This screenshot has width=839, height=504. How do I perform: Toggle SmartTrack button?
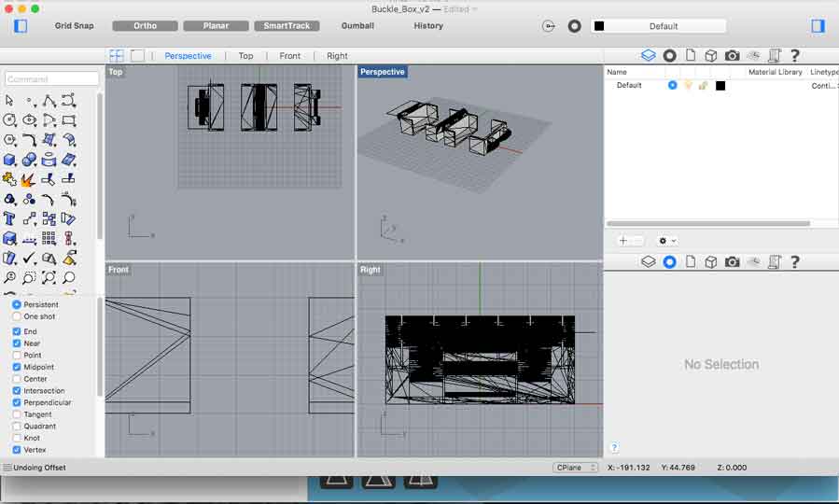click(287, 26)
